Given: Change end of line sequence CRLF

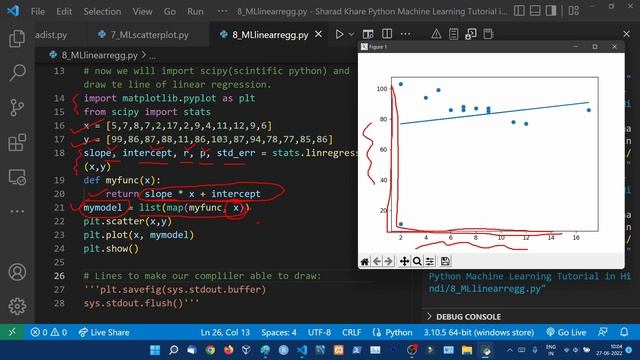Looking at the screenshot, I should tap(351, 332).
